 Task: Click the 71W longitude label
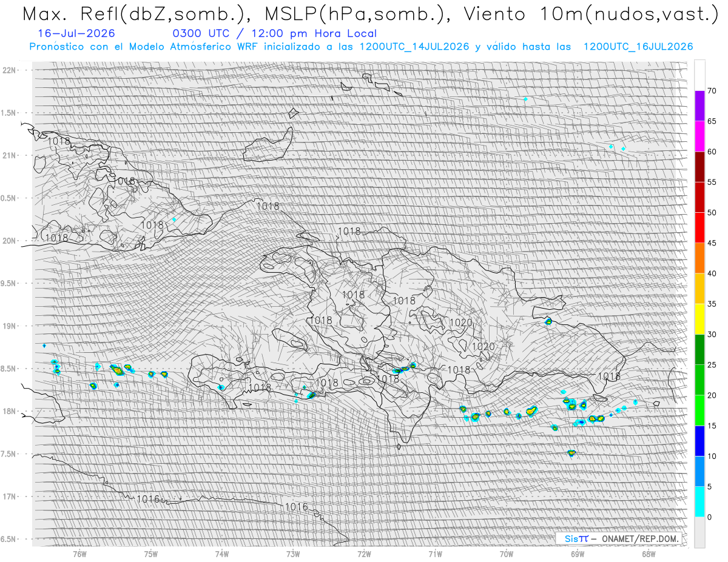435,554
